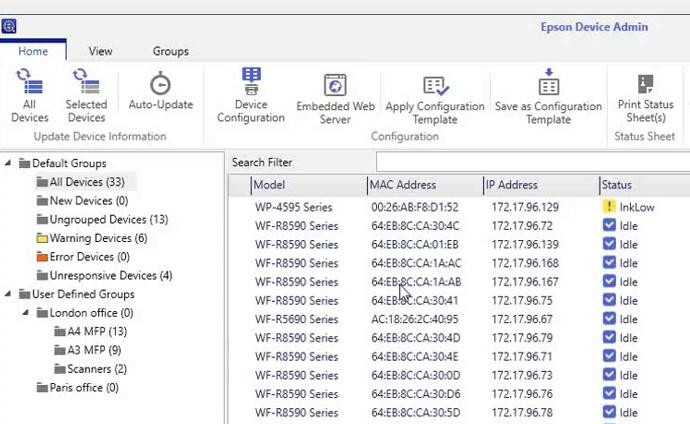The width and height of the screenshot is (690, 424).
Task: Click Apply Configuration Template icon
Action: 435,86
